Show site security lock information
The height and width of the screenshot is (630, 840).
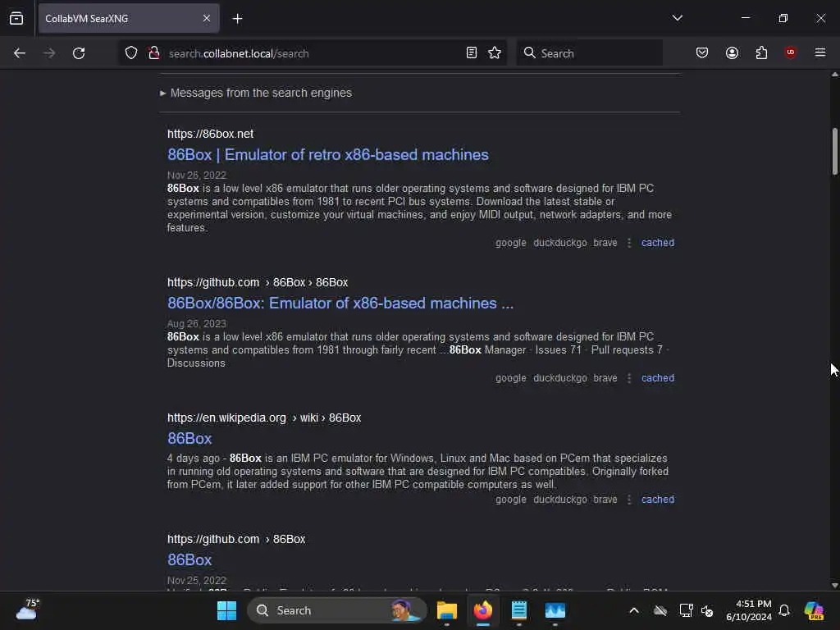(x=154, y=52)
